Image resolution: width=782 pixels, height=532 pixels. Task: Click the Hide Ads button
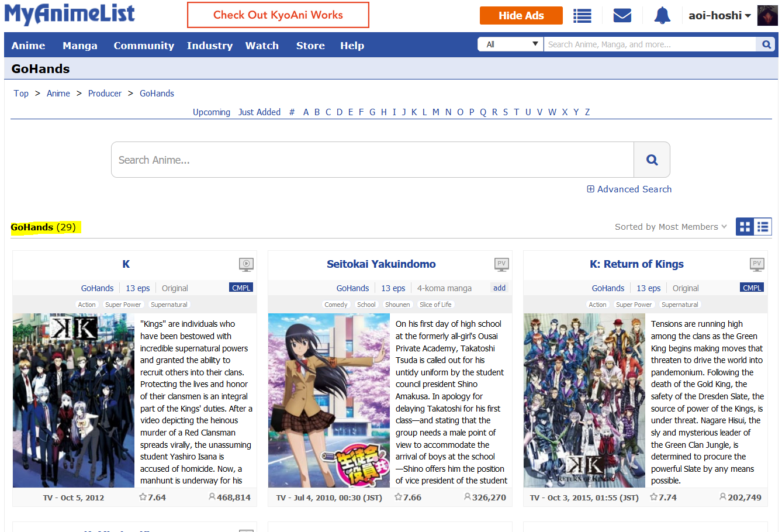(x=521, y=16)
